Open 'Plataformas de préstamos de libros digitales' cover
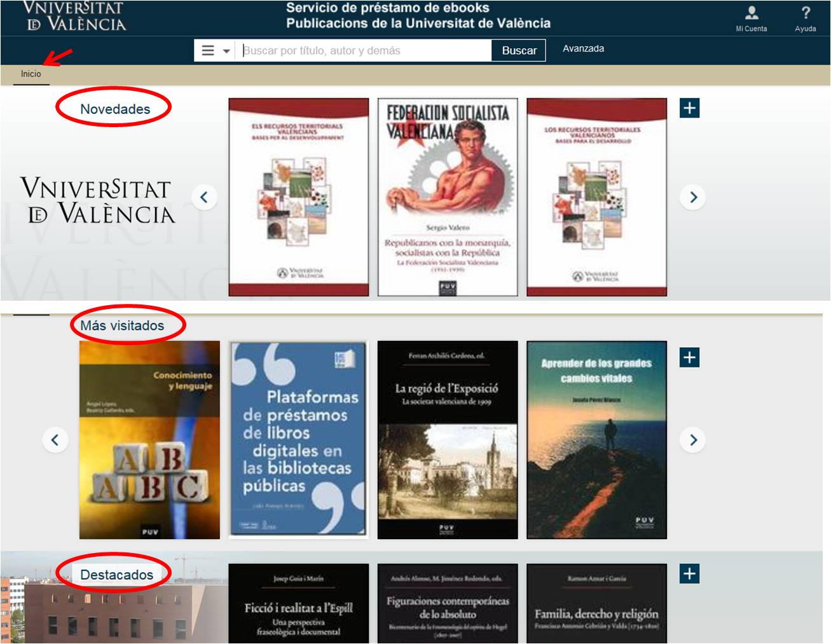 [299, 440]
